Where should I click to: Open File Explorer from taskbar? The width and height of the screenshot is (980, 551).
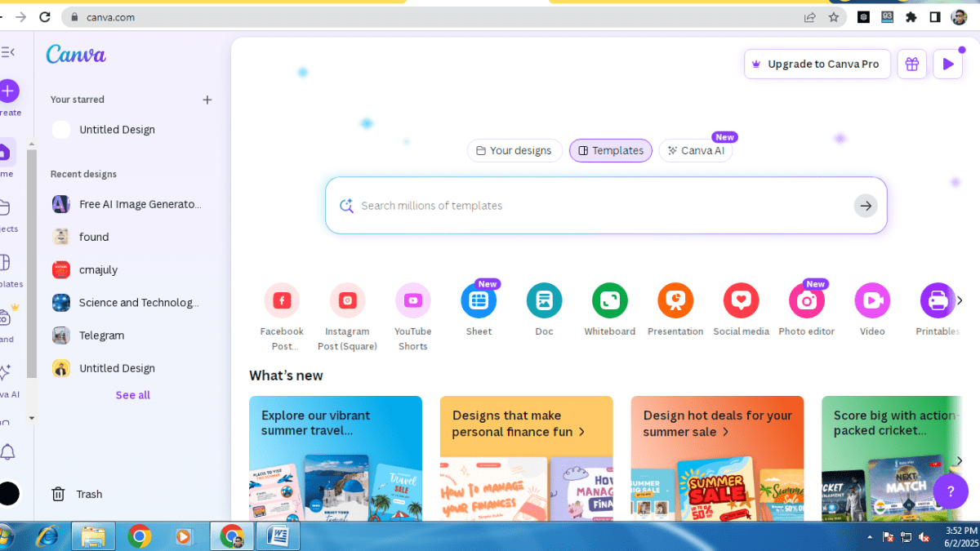coord(93,536)
